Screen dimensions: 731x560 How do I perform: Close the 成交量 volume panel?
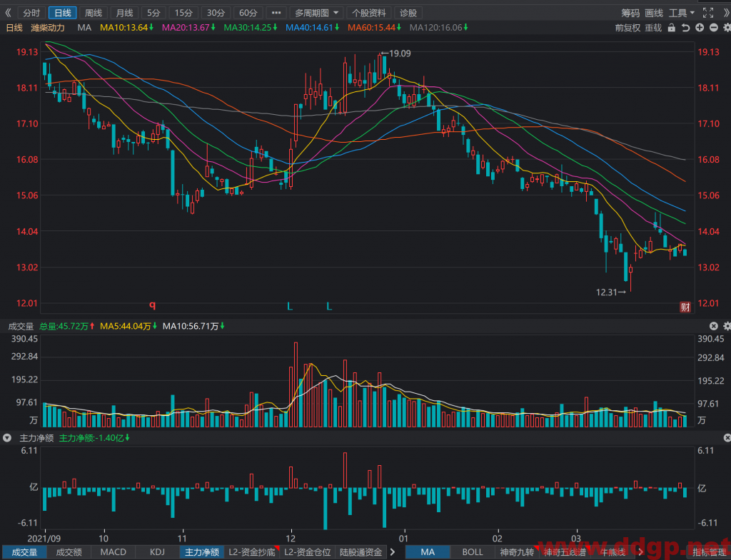click(x=713, y=326)
